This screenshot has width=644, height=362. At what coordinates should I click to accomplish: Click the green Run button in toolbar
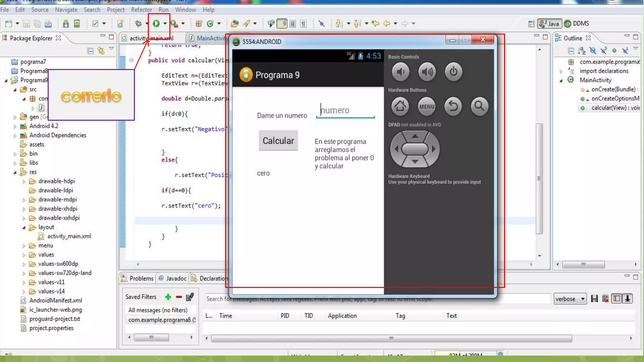156,24
